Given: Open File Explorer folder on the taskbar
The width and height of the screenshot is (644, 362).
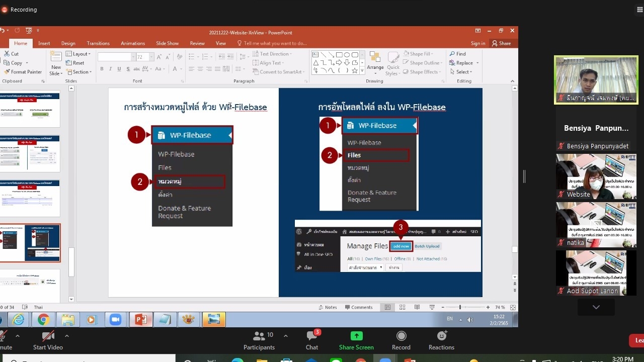Looking at the screenshot, I should 67,319.
